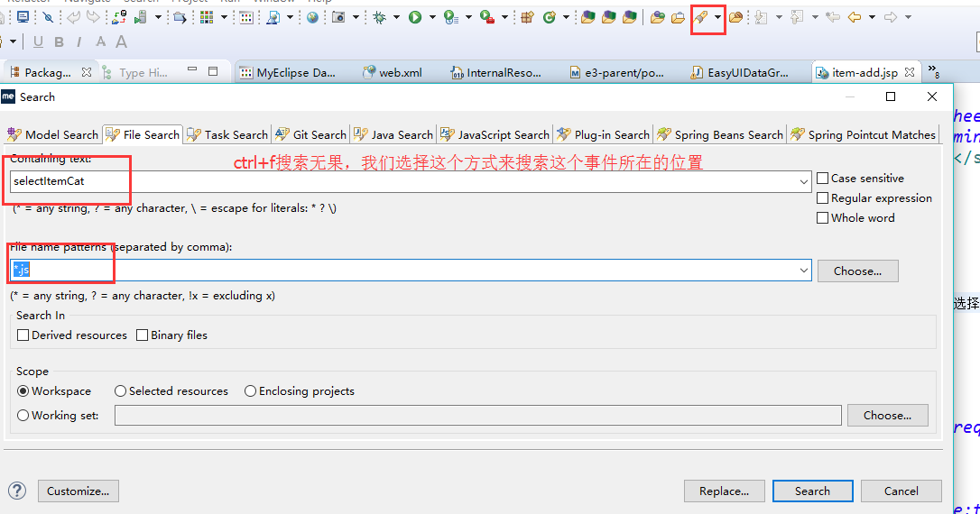Click the Search flashlight toolbar icon
This screenshot has height=514, width=980.
point(701,17)
